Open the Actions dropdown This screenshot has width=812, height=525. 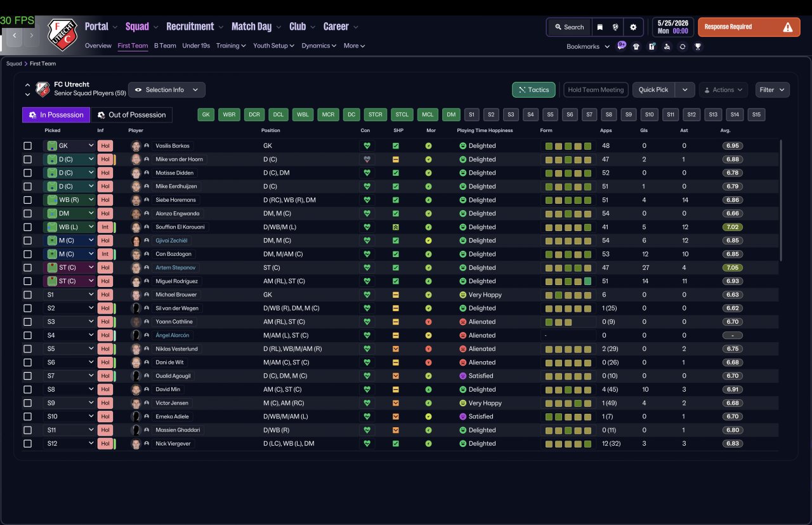click(723, 90)
